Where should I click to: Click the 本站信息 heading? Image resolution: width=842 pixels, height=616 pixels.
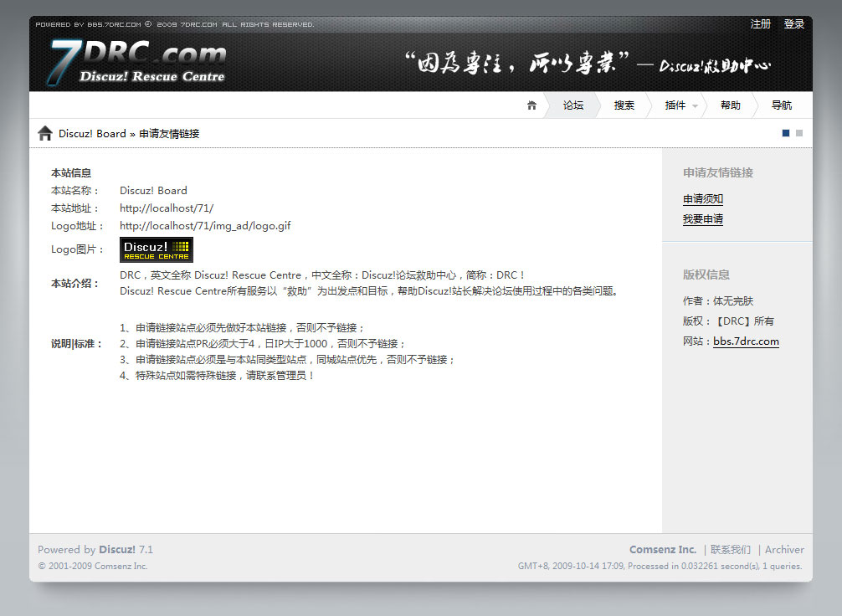click(x=71, y=173)
